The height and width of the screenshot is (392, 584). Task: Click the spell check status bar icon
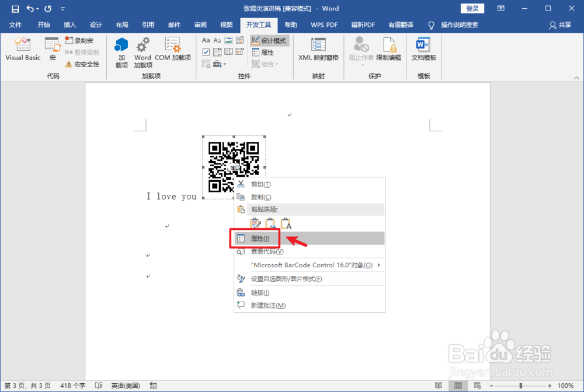(98, 386)
